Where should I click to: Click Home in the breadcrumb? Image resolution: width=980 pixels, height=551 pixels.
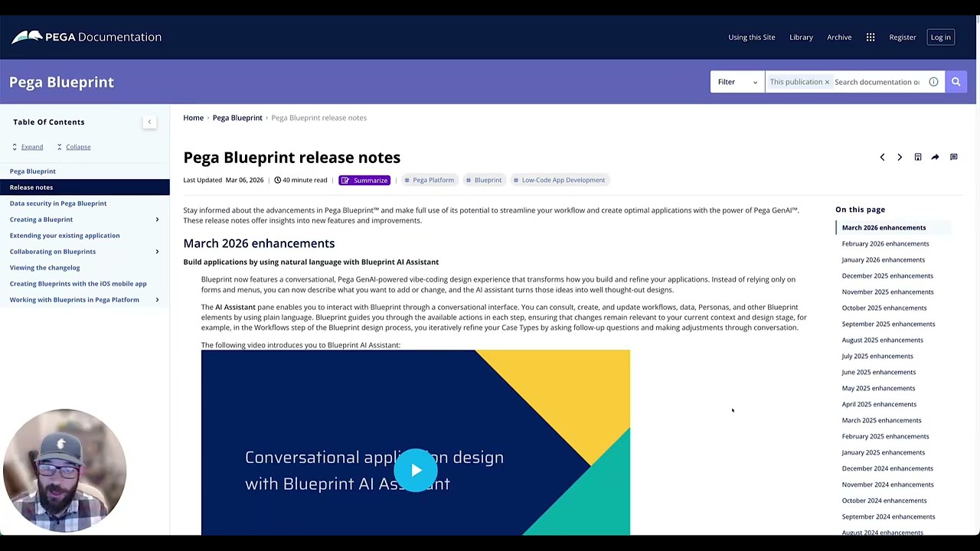(193, 118)
